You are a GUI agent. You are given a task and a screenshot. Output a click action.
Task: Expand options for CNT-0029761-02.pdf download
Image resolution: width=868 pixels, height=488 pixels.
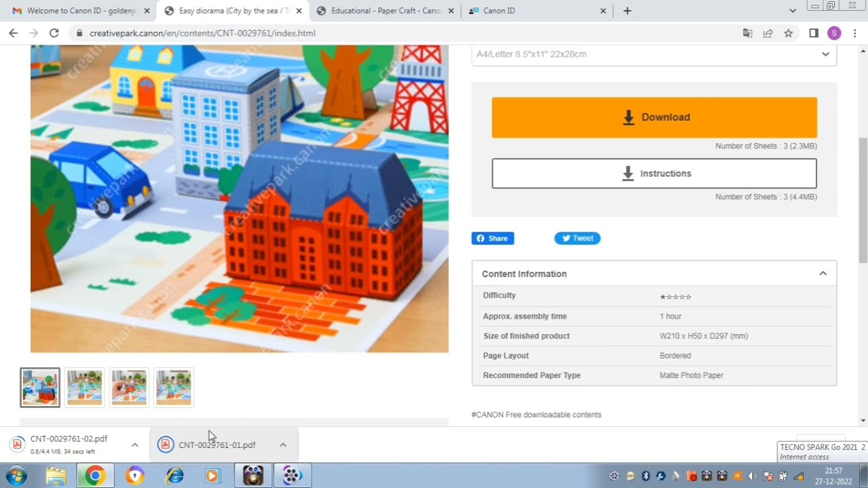pos(134,445)
